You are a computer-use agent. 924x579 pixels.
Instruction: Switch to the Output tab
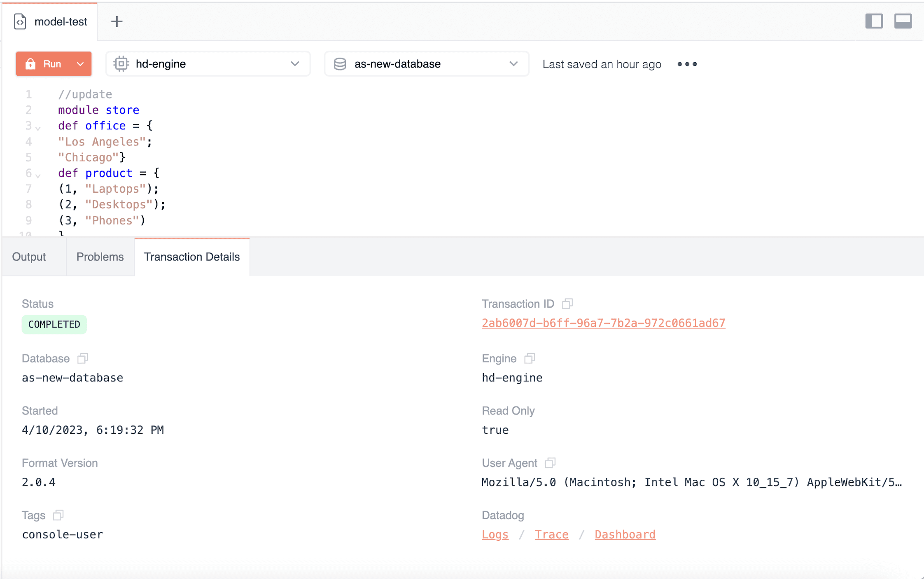coord(29,257)
